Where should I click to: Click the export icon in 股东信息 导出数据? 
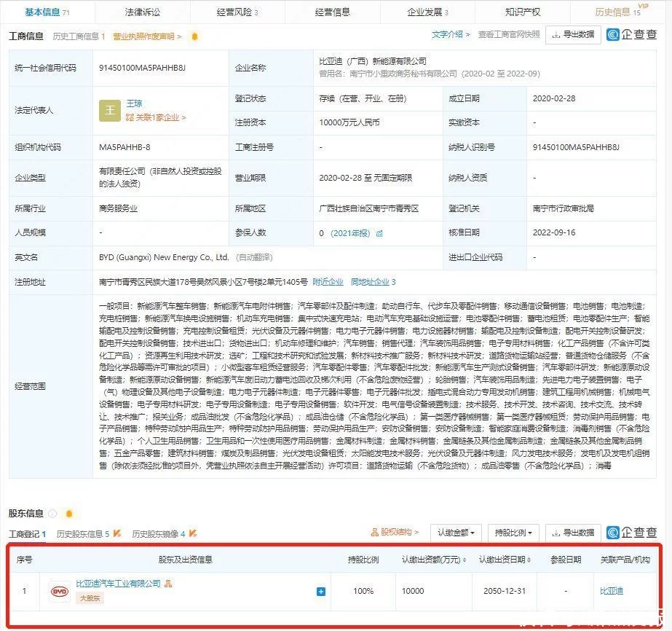pos(556,533)
